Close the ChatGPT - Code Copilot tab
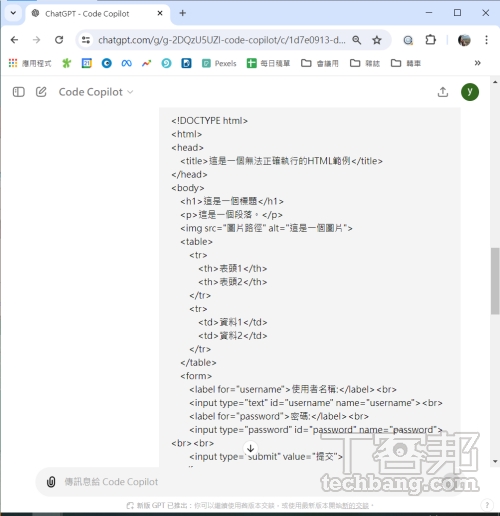 pyautogui.click(x=160, y=13)
